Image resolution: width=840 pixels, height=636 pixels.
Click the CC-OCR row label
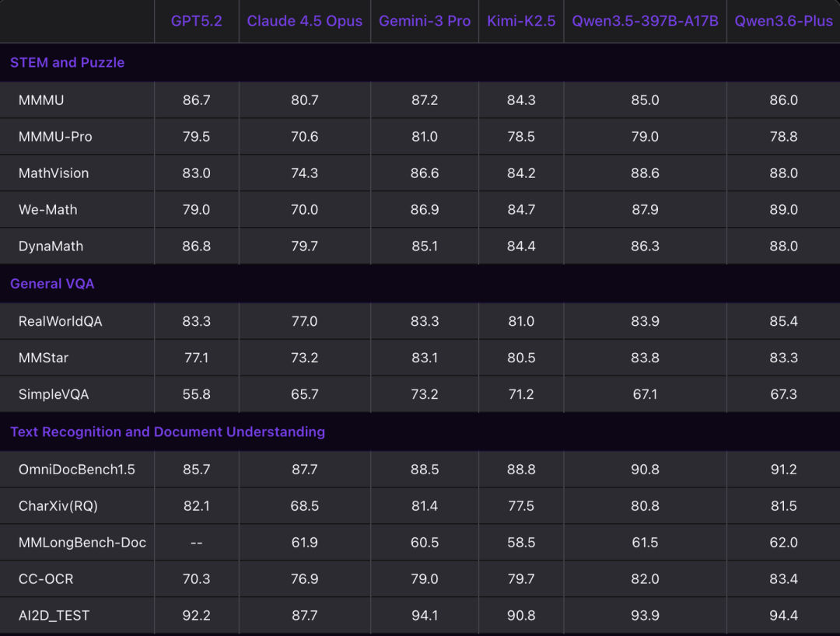[46, 578]
